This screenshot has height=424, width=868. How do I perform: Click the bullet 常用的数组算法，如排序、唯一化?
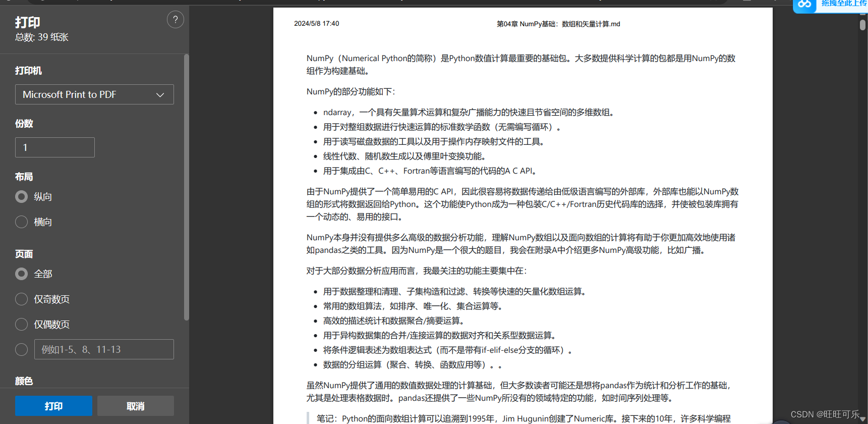coord(414,306)
